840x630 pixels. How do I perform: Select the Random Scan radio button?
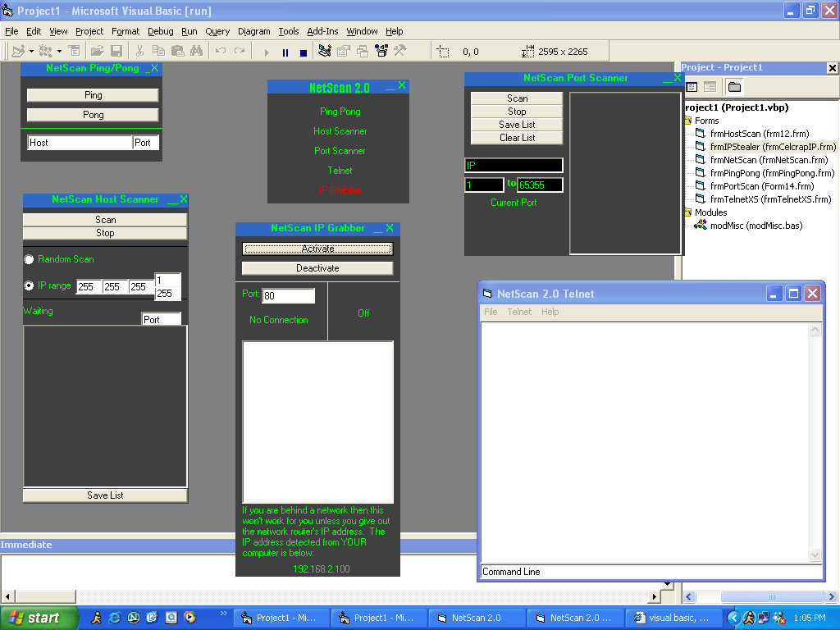[30, 259]
